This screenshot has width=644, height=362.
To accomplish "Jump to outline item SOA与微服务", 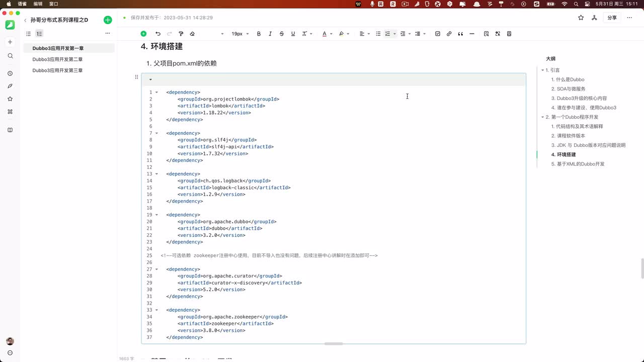I will click(568, 89).
